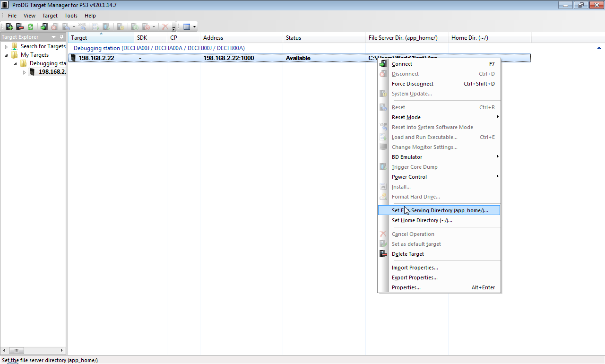Open the Target menu in menu bar
The width and height of the screenshot is (605, 364).
tap(50, 16)
